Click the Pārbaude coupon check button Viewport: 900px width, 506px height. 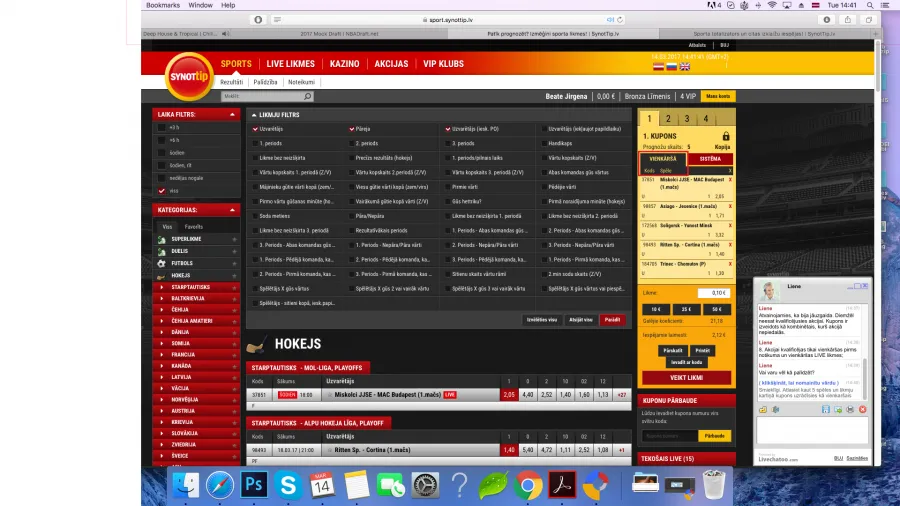714,436
